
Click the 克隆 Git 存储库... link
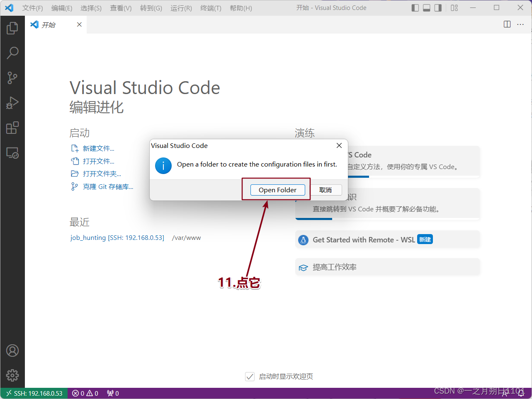click(108, 187)
